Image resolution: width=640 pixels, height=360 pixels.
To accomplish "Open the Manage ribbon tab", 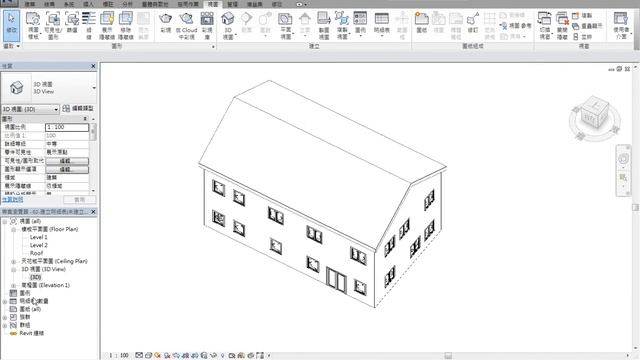I will (x=232, y=4).
